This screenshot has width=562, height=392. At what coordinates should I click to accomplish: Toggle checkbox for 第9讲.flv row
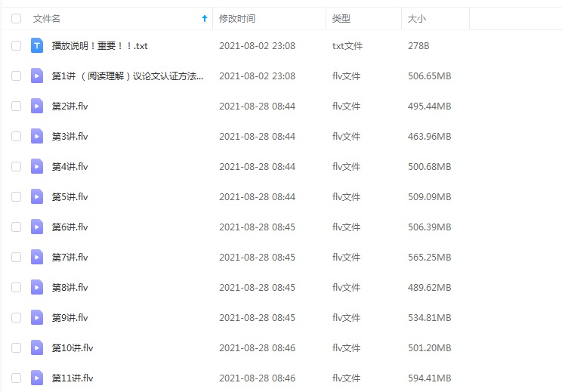pos(16,318)
